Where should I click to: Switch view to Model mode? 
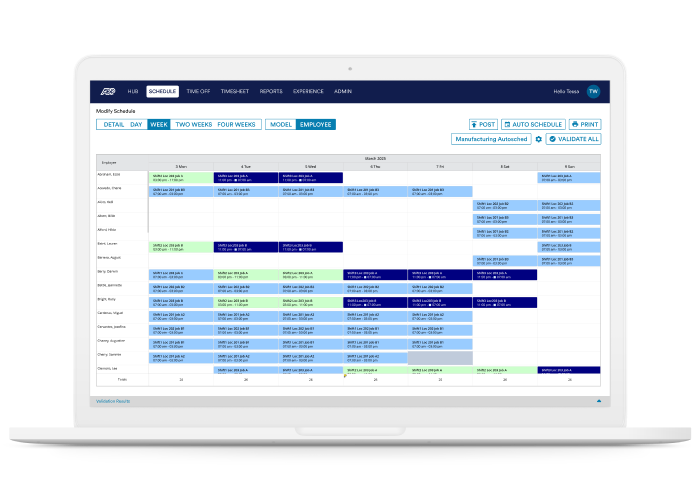[281, 125]
